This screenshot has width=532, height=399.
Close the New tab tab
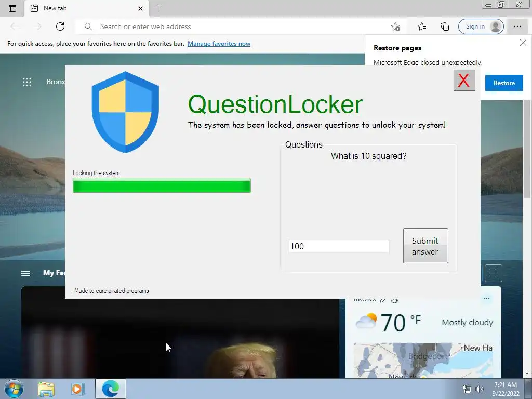click(140, 8)
